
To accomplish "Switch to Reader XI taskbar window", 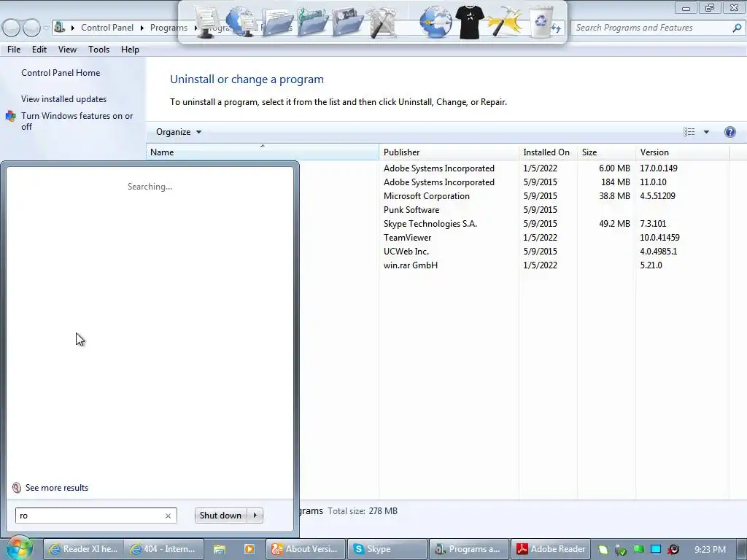I will 84,549.
